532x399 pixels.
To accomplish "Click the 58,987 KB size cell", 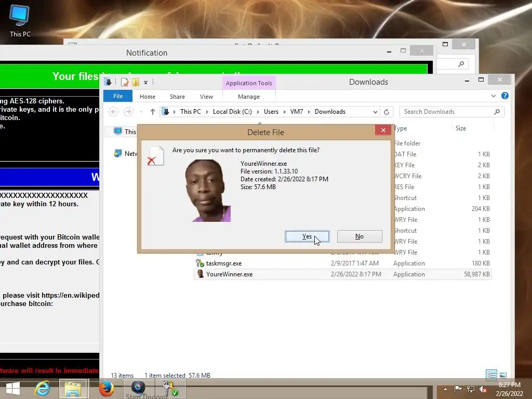I will coord(477,274).
